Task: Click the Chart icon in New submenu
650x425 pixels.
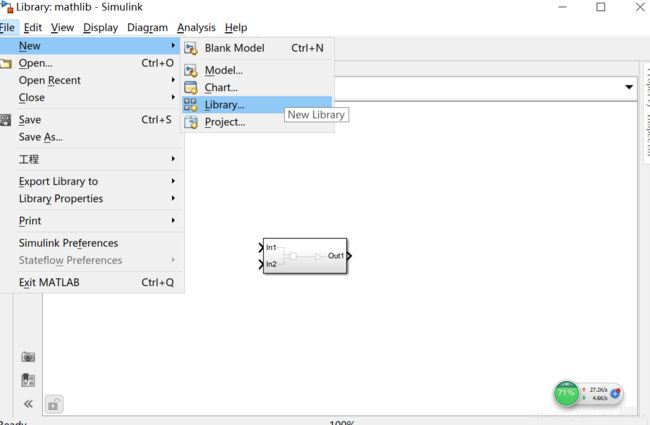Action: pyautogui.click(x=191, y=87)
